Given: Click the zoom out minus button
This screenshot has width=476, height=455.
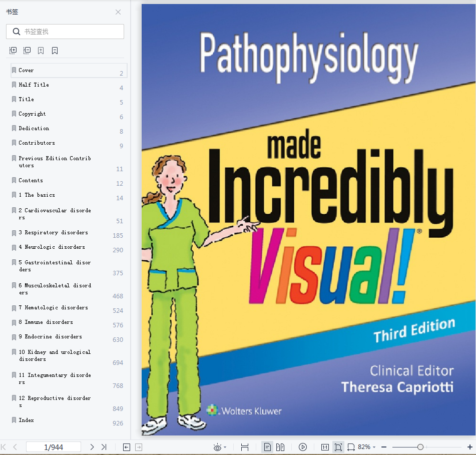Looking at the screenshot, I should pyautogui.click(x=384, y=447).
